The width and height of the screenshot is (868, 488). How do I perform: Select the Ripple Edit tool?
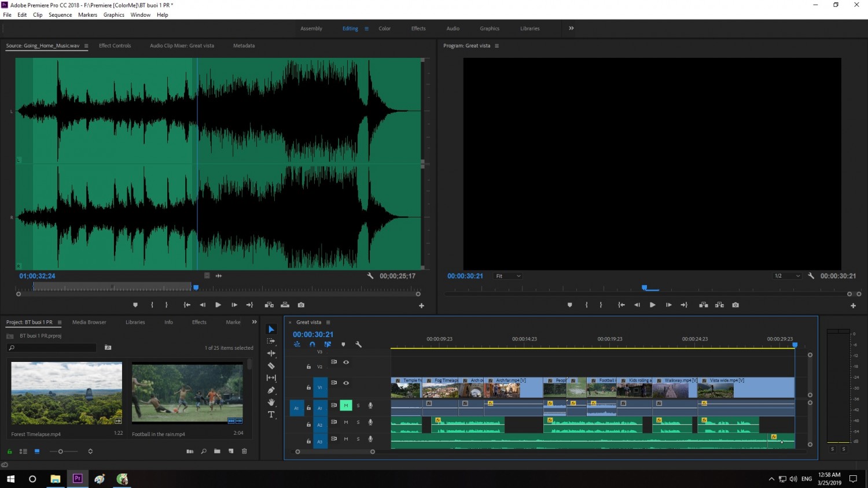click(x=271, y=353)
